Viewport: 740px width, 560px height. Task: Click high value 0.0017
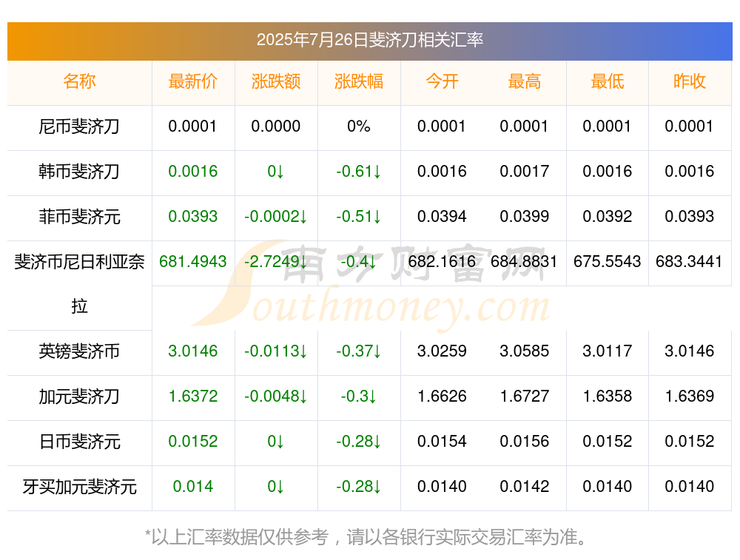click(x=525, y=172)
